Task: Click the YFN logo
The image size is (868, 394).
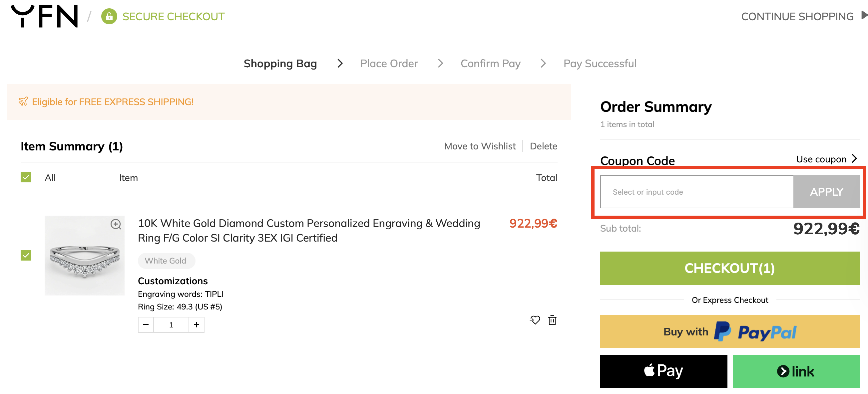Action: (44, 16)
